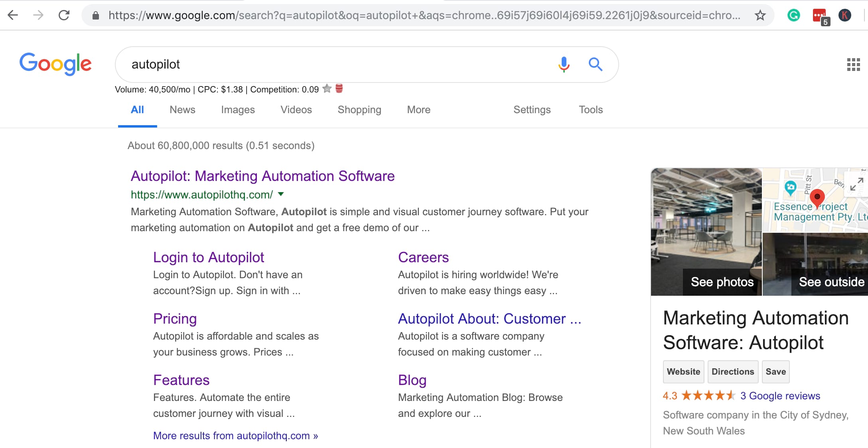
Task: Open the Google apps grid icon
Action: click(853, 65)
